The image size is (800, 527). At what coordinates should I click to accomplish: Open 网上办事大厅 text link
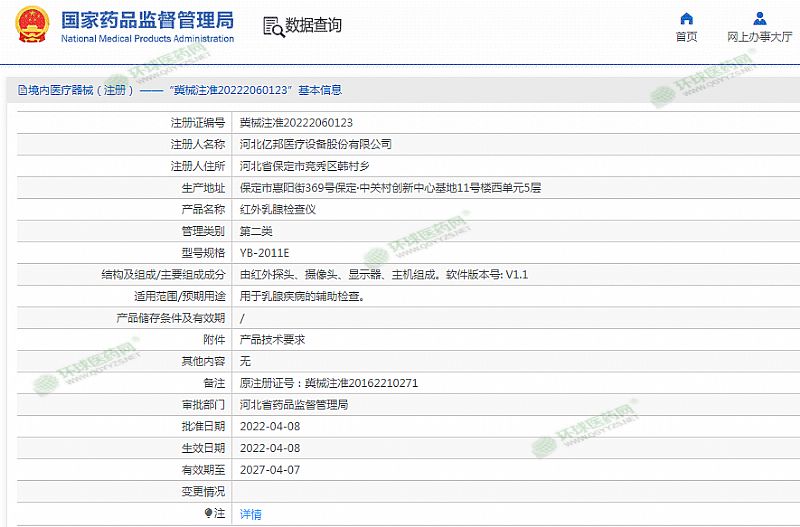(760, 37)
